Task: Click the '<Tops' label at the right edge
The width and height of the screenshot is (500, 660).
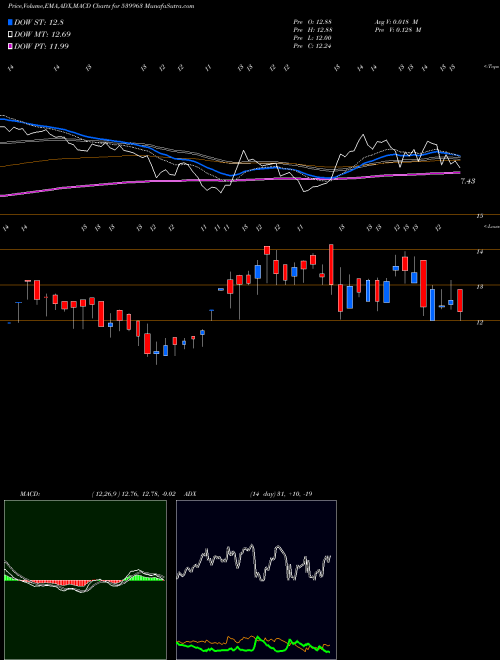Action: (x=491, y=67)
